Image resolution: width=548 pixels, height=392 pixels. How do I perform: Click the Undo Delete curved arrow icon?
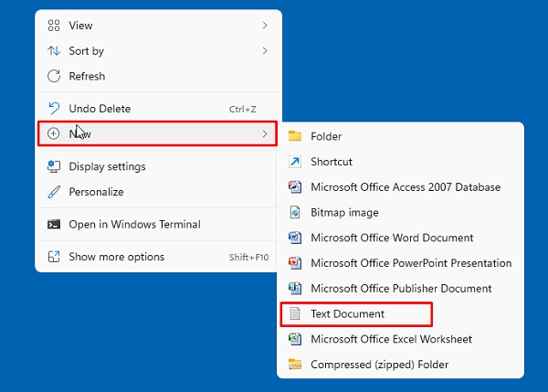(x=54, y=109)
